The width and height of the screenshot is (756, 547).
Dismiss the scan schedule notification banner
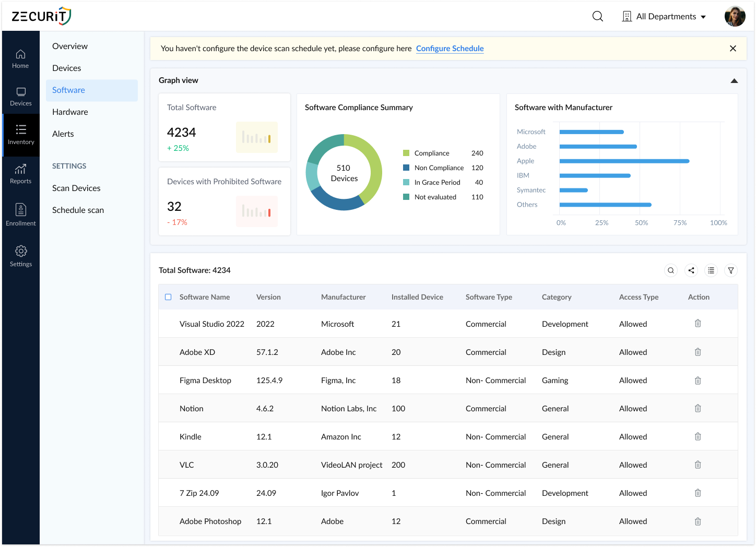[733, 49]
